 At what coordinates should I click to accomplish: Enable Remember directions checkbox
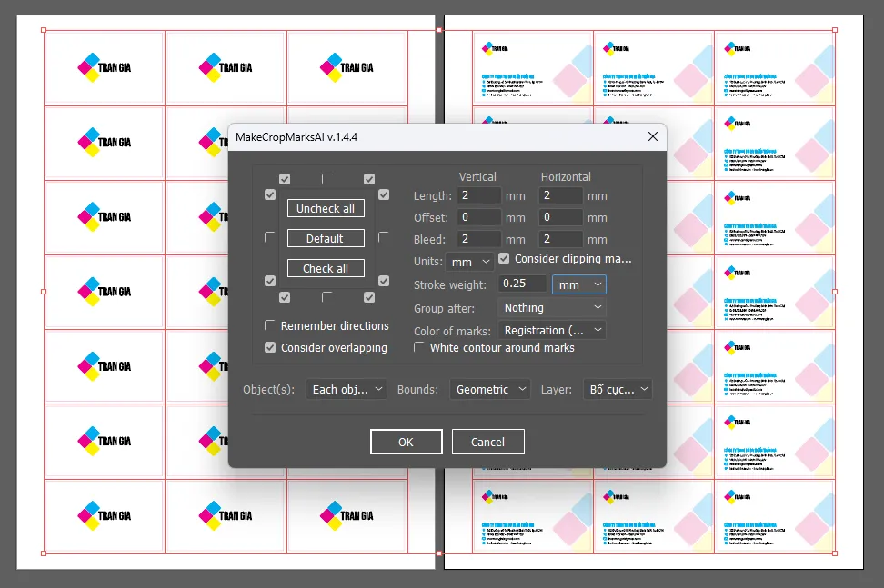[x=270, y=325]
